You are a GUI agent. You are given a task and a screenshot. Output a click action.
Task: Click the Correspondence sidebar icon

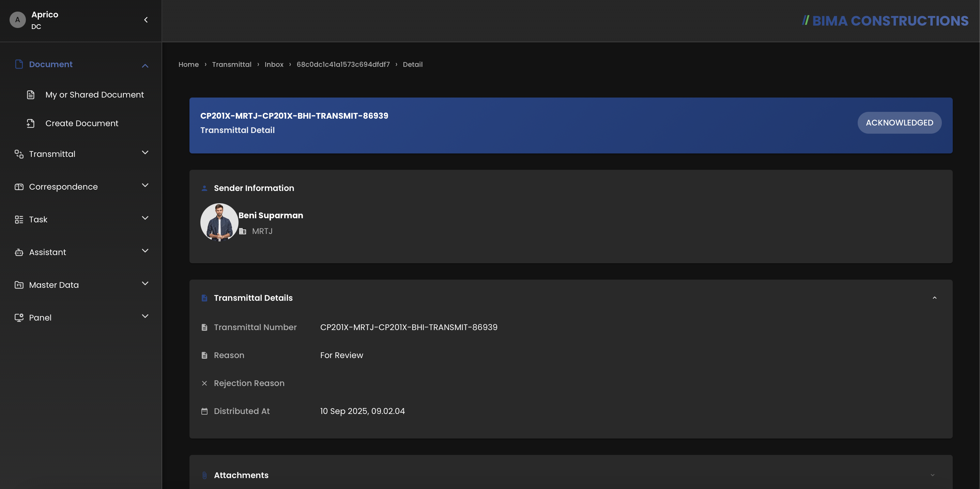[x=19, y=187]
